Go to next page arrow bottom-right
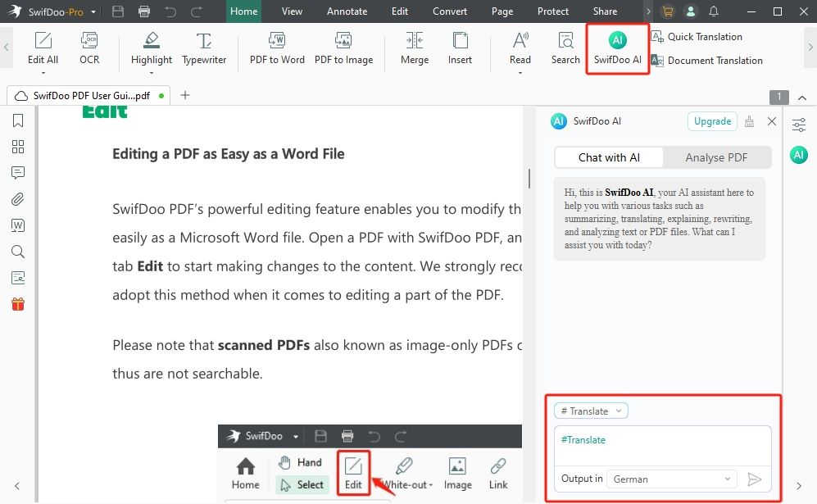The image size is (817, 504). click(x=799, y=486)
